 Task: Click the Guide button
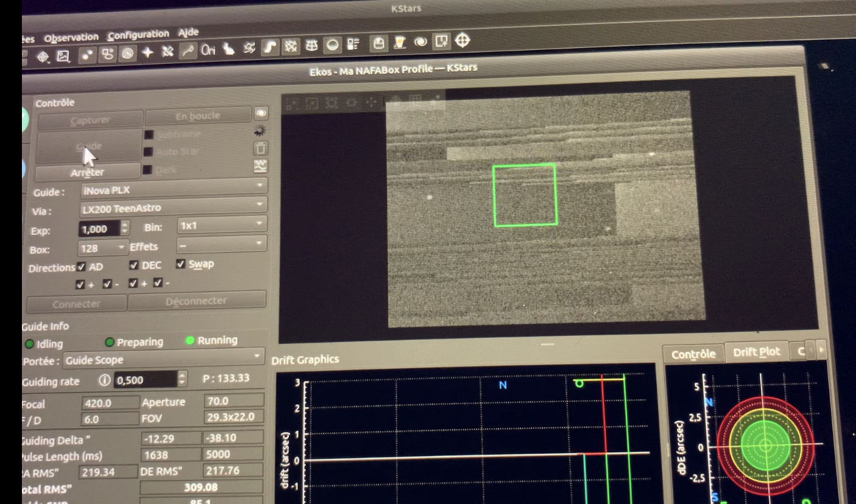pyautogui.click(x=89, y=146)
